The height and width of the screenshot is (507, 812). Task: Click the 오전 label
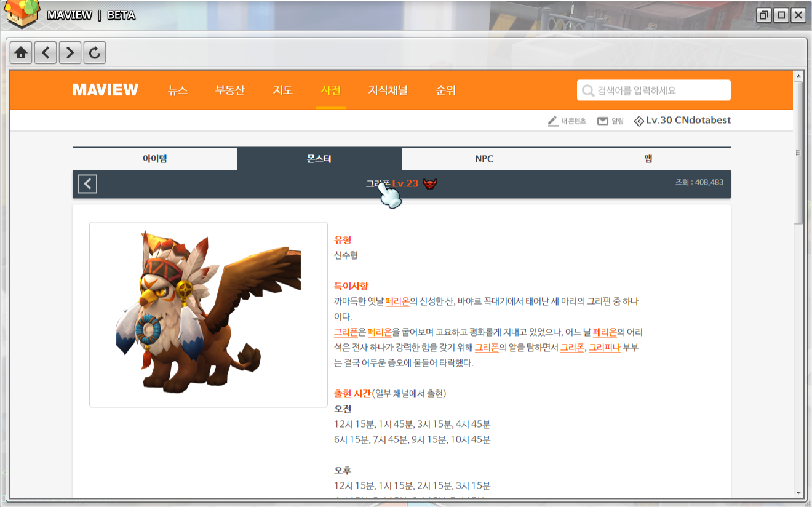pos(343,409)
